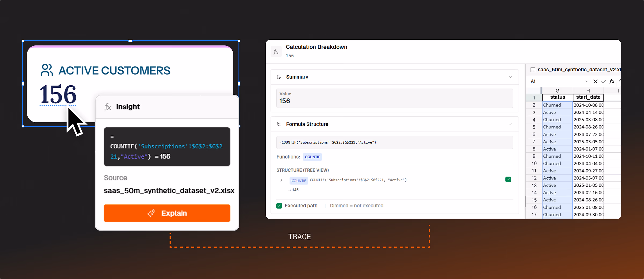Click the spreadsheet vertical scrollbar handle
The height and width of the screenshot is (279, 644).
pos(525,201)
